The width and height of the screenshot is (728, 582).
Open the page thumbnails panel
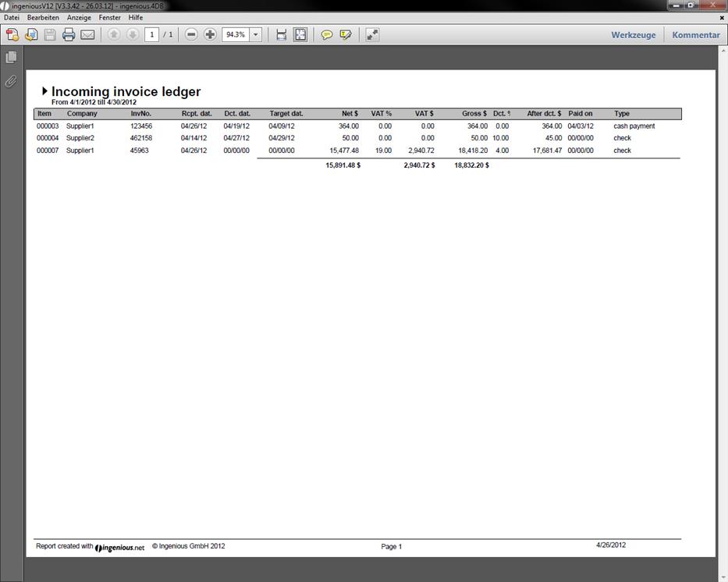[11, 58]
